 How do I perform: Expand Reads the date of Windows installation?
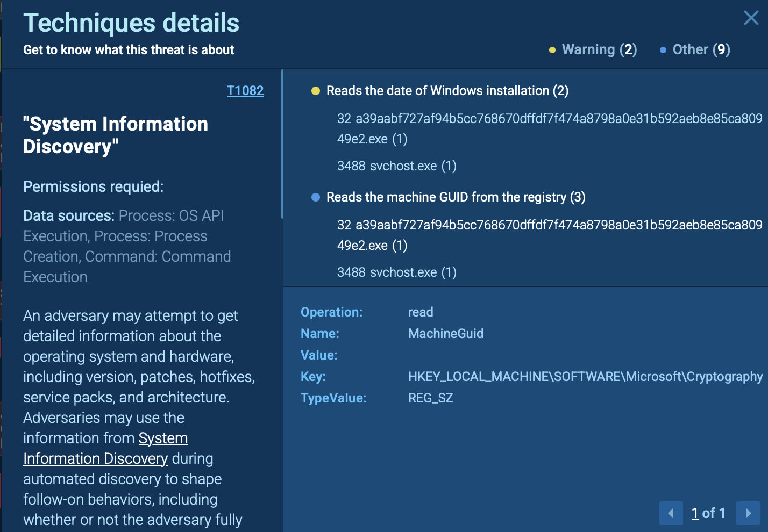(x=447, y=91)
